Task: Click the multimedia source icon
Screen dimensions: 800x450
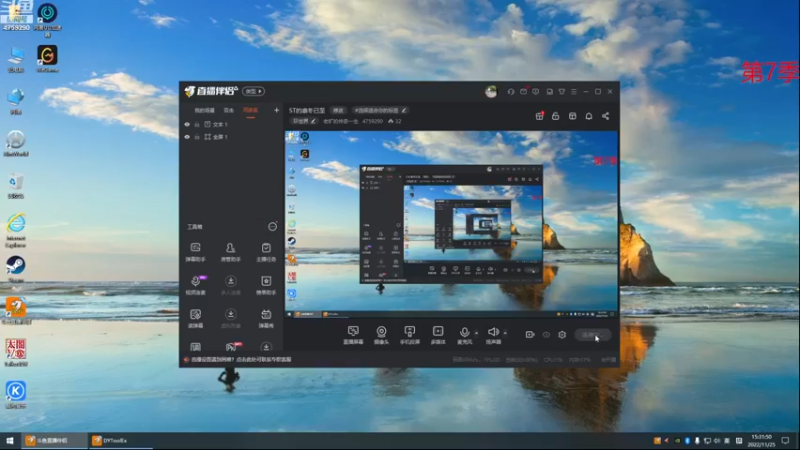Action: coord(438,331)
